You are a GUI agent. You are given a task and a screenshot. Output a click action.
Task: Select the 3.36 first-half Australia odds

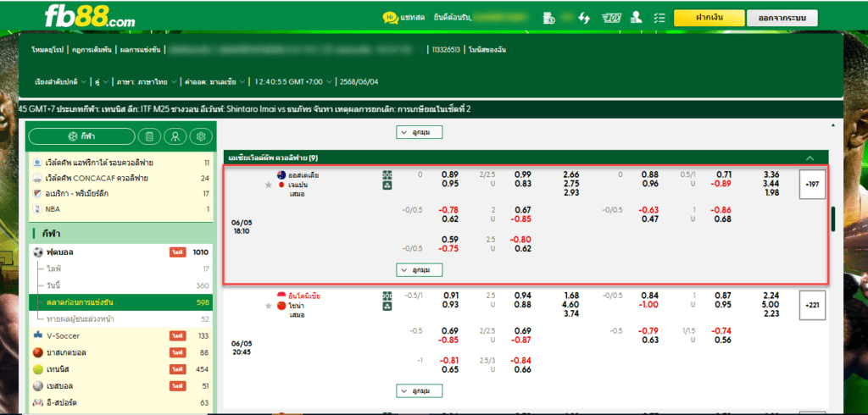771,174
